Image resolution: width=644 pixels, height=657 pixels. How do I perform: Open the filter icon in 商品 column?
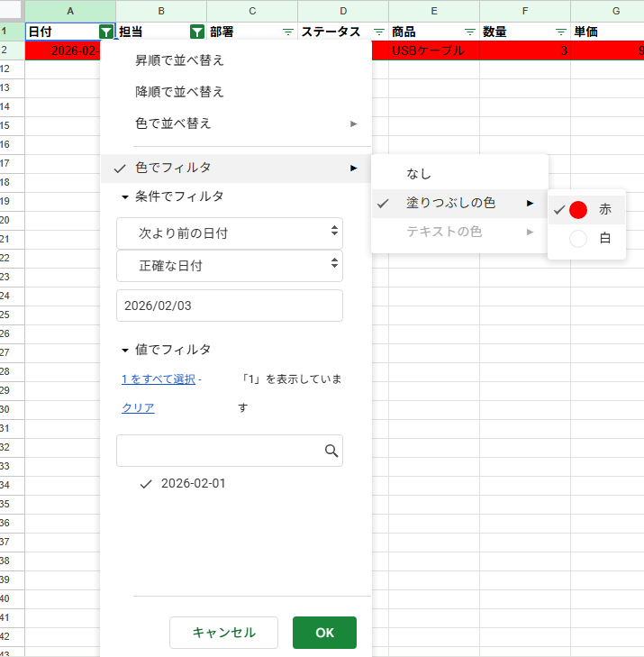point(470,32)
